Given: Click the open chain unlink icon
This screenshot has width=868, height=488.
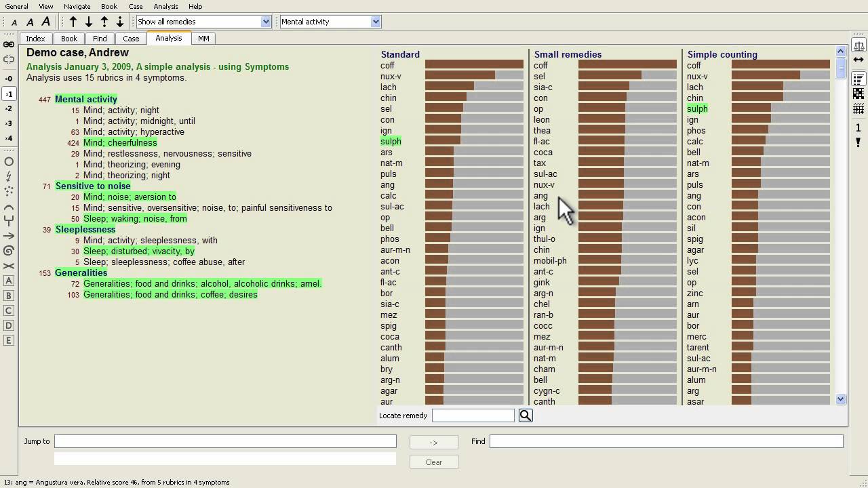Looking at the screenshot, I should tap(9, 60).
